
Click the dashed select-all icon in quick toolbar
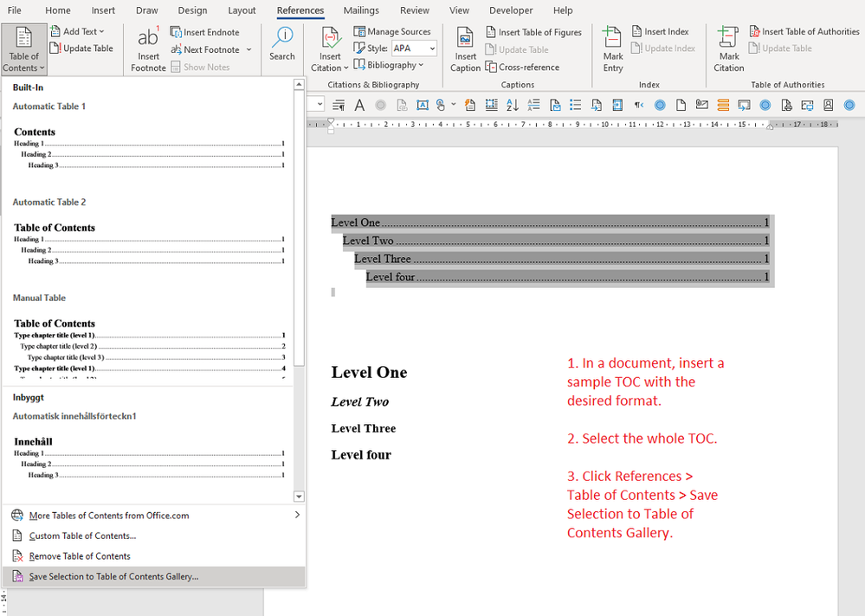pyautogui.click(x=491, y=105)
